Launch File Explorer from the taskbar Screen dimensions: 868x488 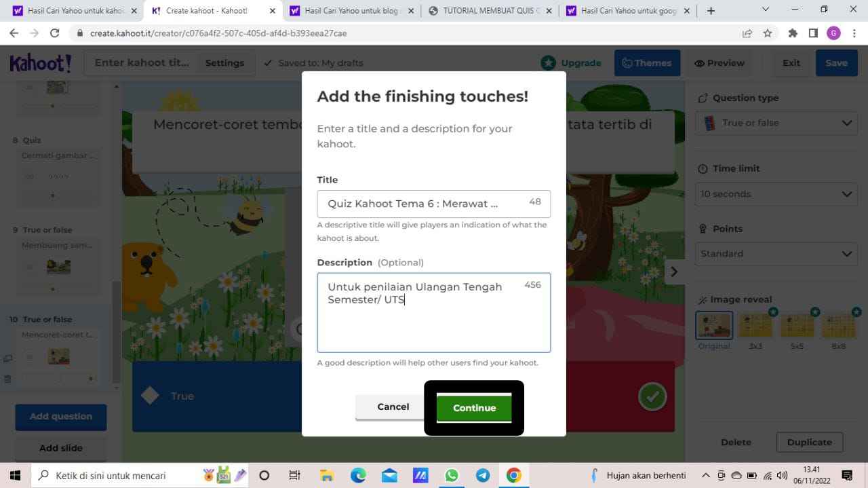tap(327, 475)
